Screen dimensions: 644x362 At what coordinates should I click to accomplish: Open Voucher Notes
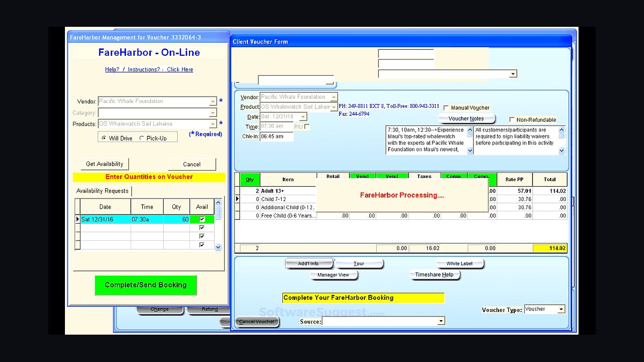(466, 119)
